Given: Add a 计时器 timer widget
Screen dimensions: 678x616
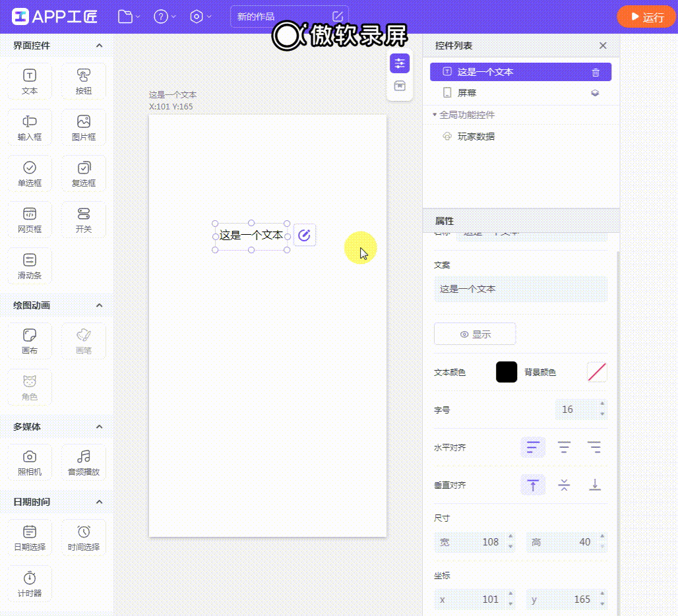Looking at the screenshot, I should 30,584.
